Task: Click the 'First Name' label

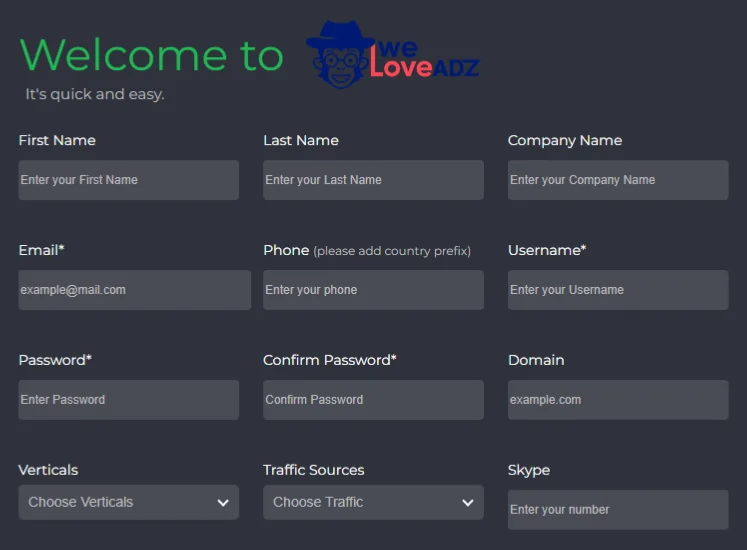Action: (57, 140)
